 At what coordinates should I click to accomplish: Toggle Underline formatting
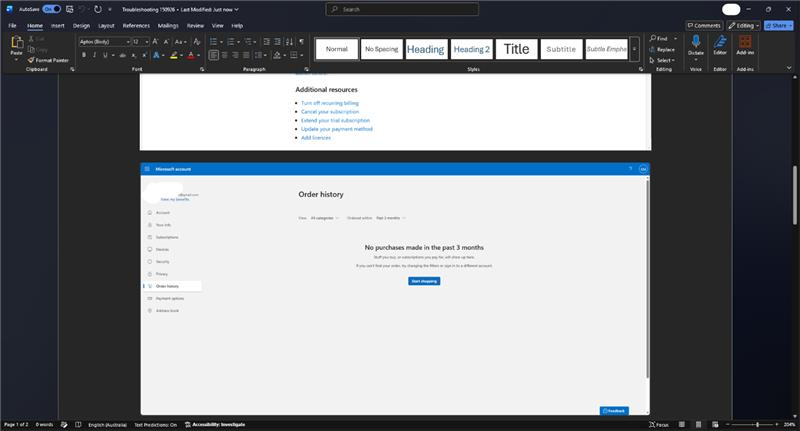pos(105,55)
